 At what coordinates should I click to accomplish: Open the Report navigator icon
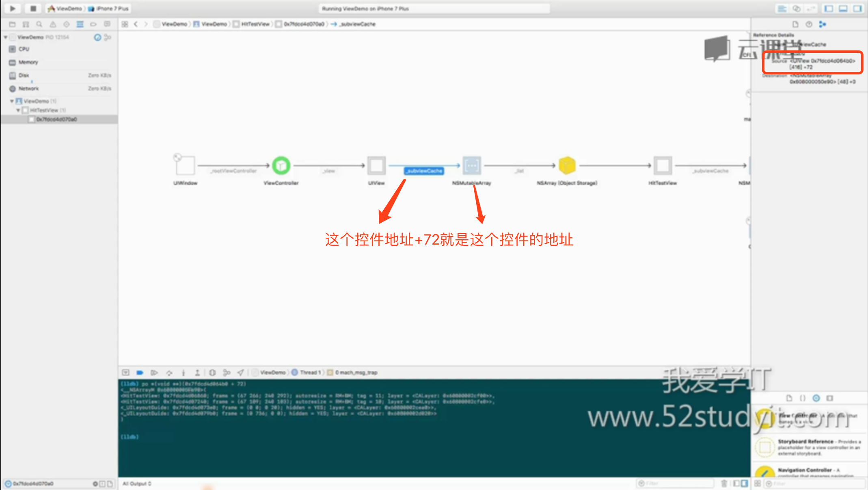coord(107,24)
